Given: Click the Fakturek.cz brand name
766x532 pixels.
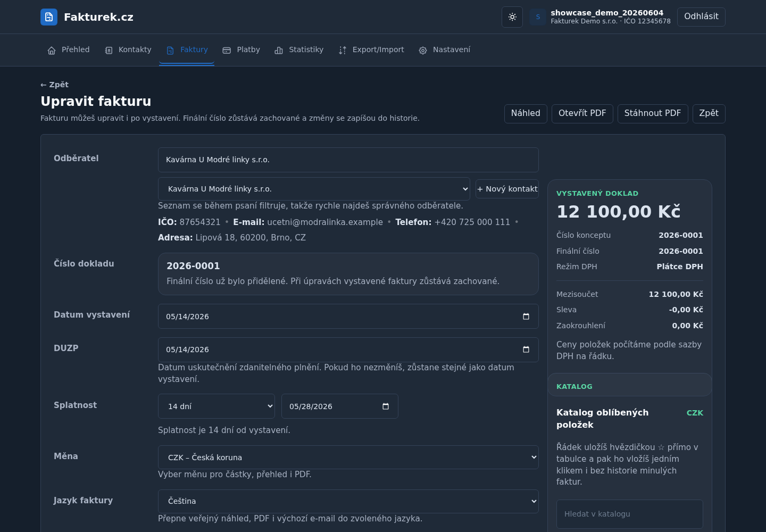Looking at the screenshot, I should pos(98,17).
